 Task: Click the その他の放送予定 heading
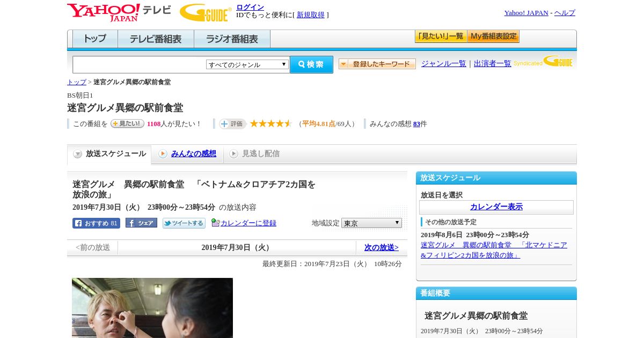[451, 222]
